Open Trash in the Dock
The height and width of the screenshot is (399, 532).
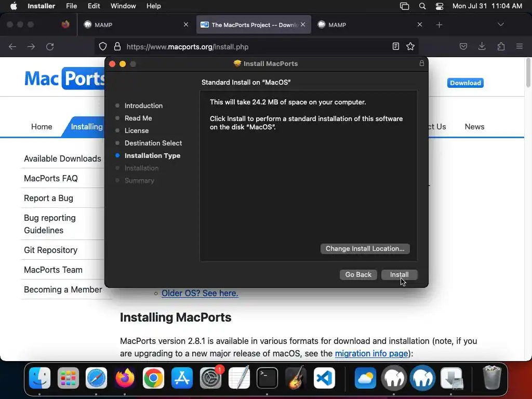(x=491, y=378)
